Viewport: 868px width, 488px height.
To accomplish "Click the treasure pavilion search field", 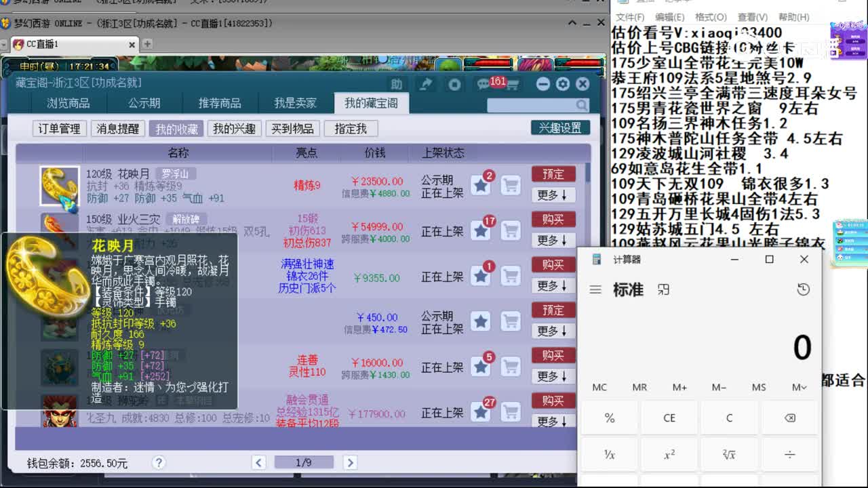I will click(x=532, y=105).
